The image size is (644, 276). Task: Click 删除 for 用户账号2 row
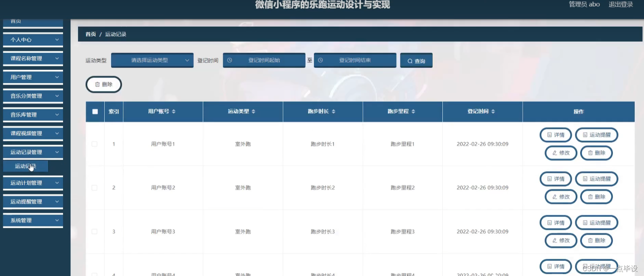point(596,197)
